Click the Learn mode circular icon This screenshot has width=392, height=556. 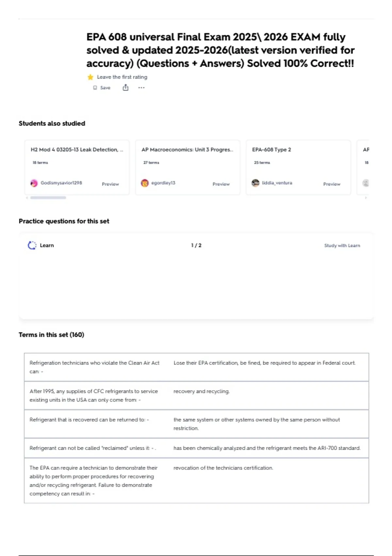tap(32, 245)
